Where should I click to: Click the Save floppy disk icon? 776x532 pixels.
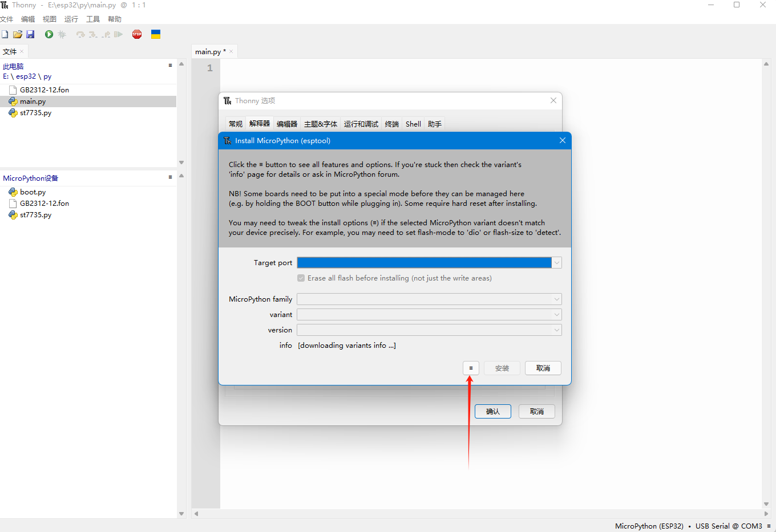coord(30,34)
